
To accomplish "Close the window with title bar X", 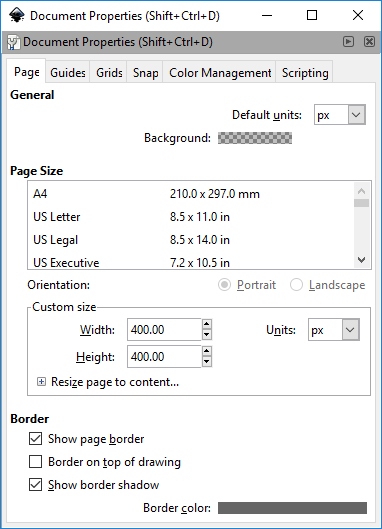I will (x=358, y=16).
